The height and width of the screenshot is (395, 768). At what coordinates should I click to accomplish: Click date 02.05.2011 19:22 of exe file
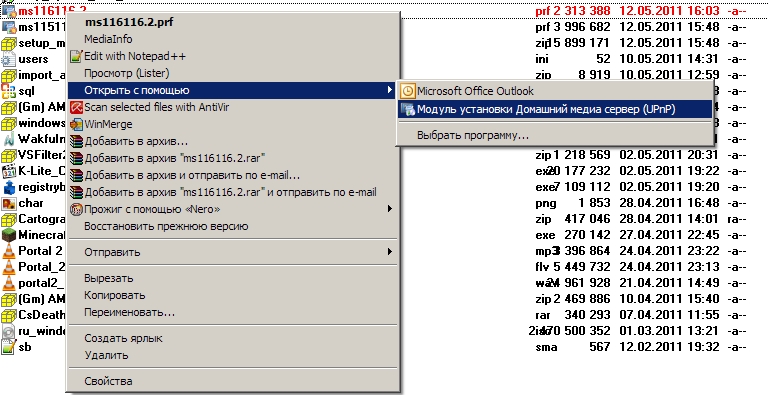point(669,171)
